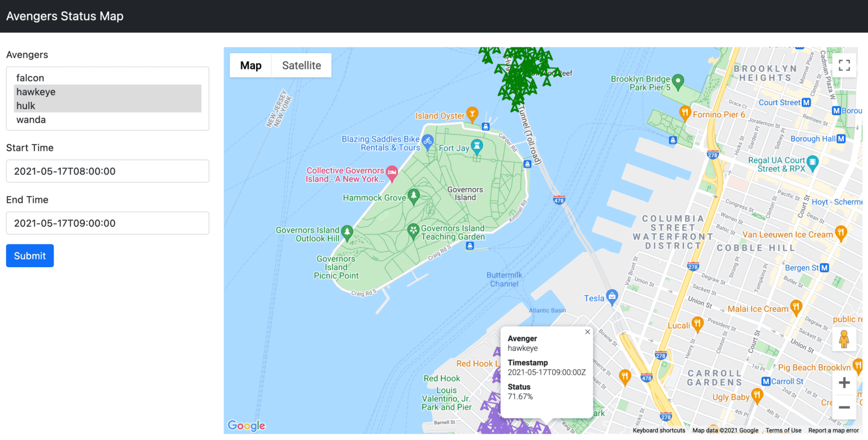Zoom out on the map

844,407
